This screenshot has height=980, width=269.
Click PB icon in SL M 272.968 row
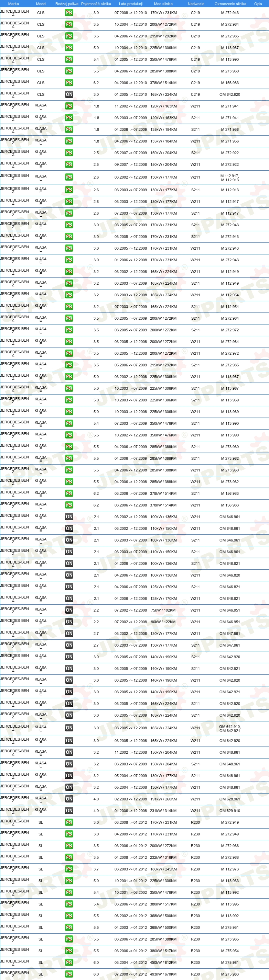69,857
